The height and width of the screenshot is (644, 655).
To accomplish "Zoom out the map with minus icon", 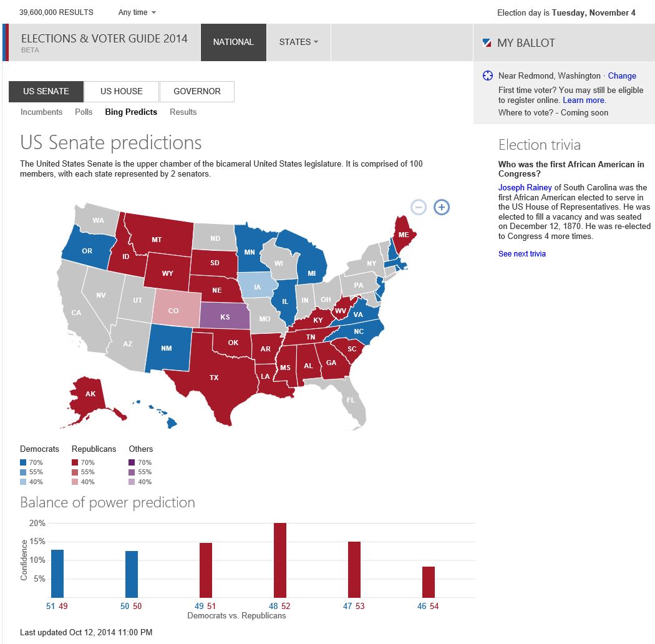I will click(418, 207).
